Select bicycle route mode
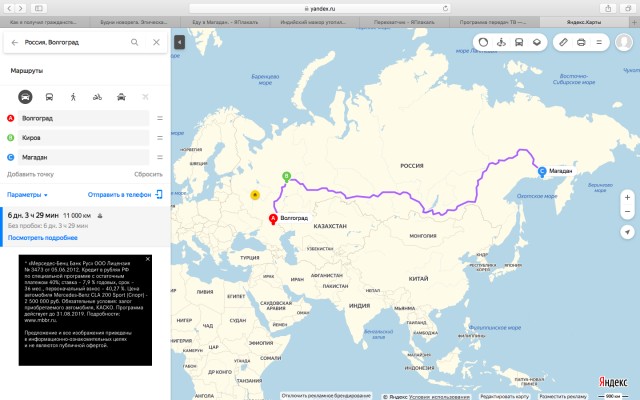Viewport: 640px width, 400px height. click(x=97, y=97)
